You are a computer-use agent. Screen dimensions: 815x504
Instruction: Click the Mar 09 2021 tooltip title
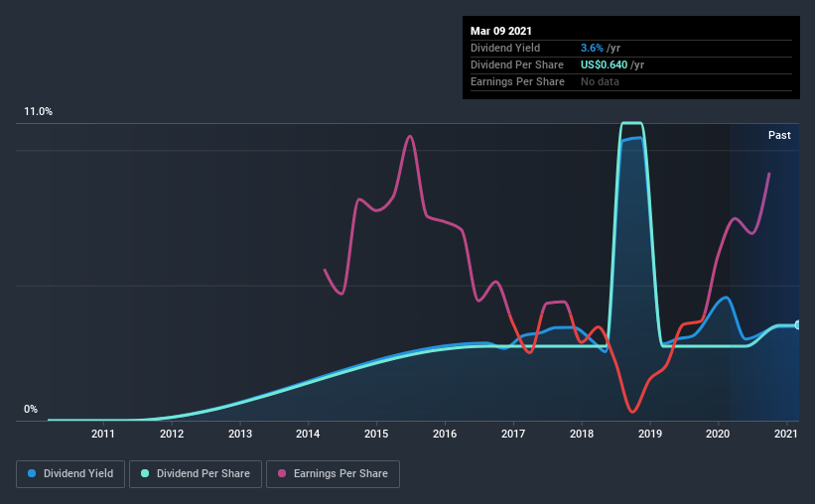tap(501, 31)
